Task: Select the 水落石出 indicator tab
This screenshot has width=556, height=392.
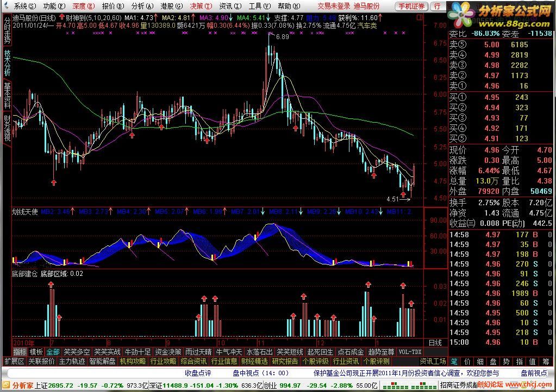Action: click(260, 352)
